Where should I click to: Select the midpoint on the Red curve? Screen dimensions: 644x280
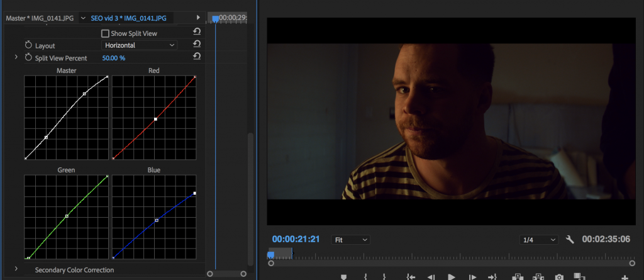[156, 120]
